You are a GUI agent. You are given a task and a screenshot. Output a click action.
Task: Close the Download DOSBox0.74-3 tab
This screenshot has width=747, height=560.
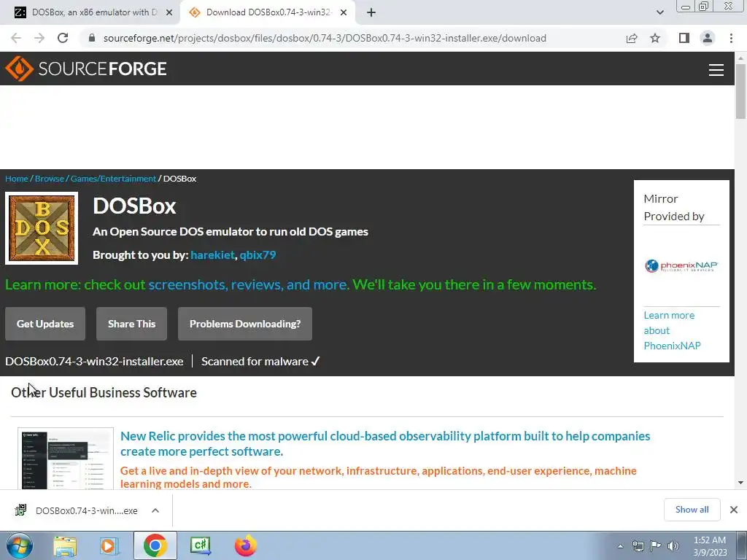343,12
